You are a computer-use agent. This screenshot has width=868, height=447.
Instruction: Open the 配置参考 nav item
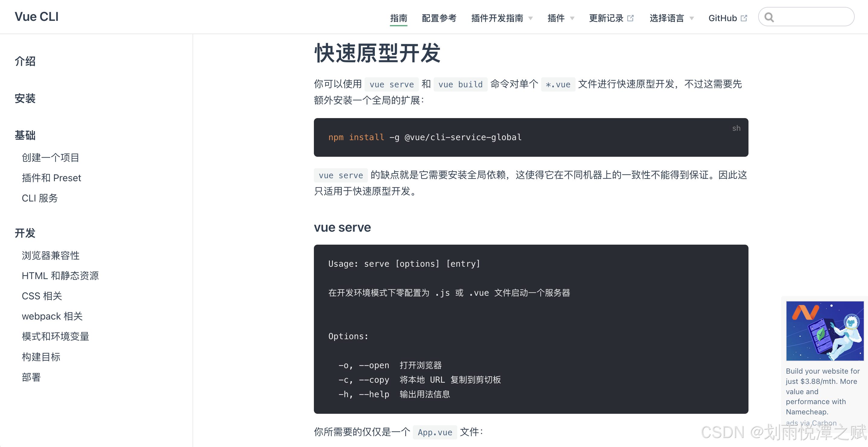coord(439,18)
